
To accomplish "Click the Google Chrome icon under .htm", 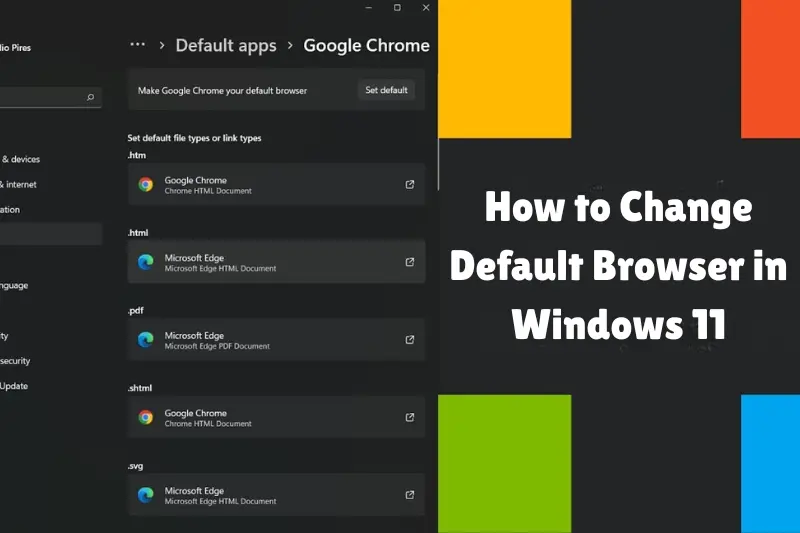I will tap(146, 185).
